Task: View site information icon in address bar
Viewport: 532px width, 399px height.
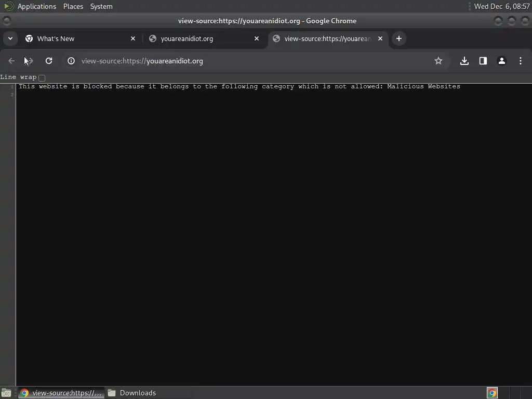Action: [71, 61]
